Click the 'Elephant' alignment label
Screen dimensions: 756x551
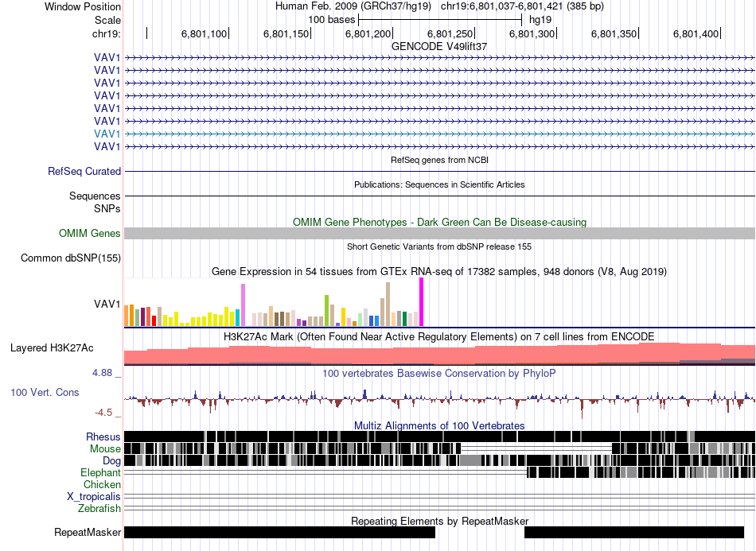tap(100, 472)
